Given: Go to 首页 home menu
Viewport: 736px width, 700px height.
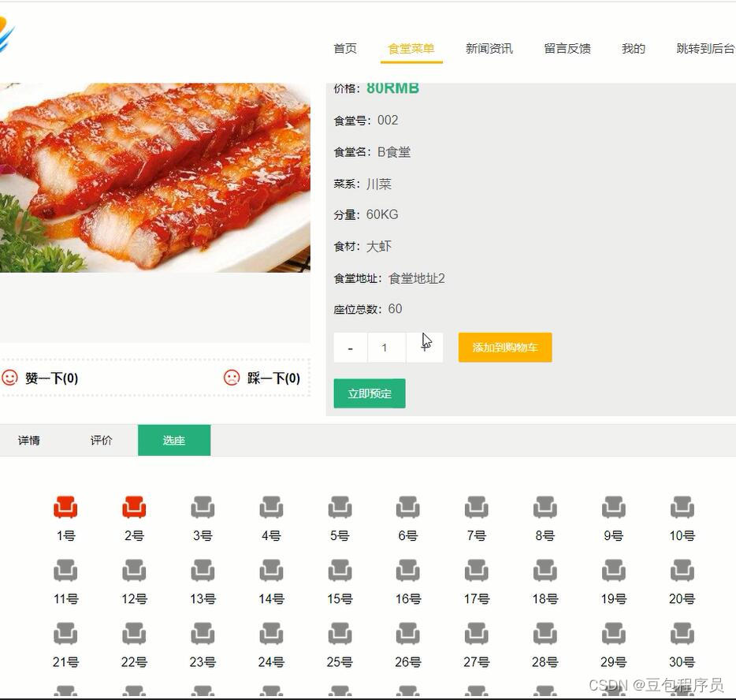Looking at the screenshot, I should [345, 48].
